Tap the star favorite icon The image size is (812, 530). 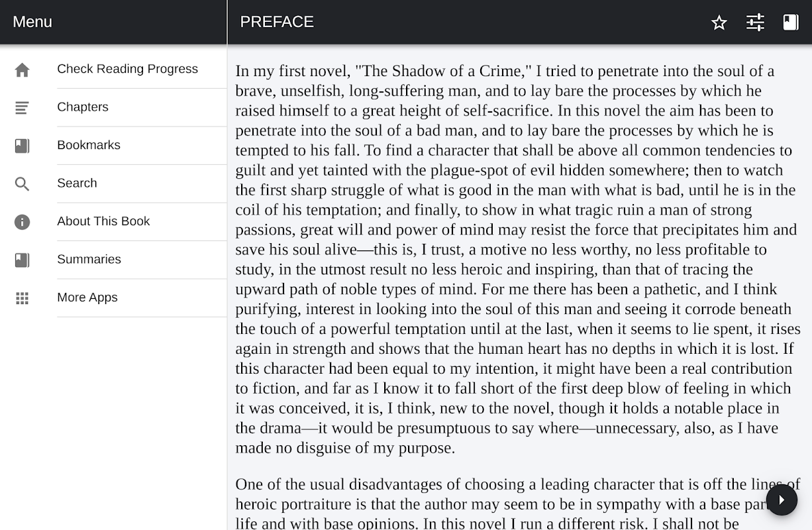coord(719,23)
